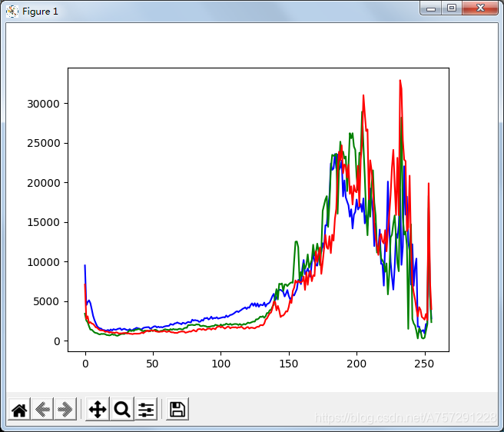Go forward to next view
Screen dimensions: 504x432
click(x=65, y=410)
